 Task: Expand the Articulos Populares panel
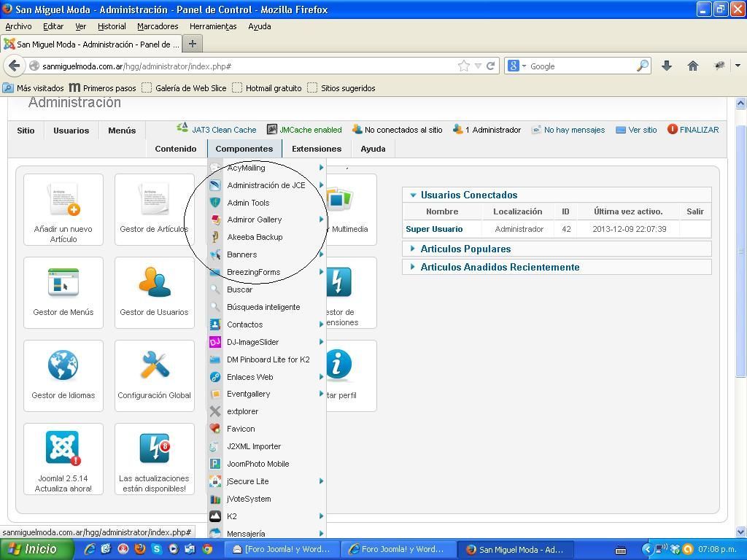point(413,249)
